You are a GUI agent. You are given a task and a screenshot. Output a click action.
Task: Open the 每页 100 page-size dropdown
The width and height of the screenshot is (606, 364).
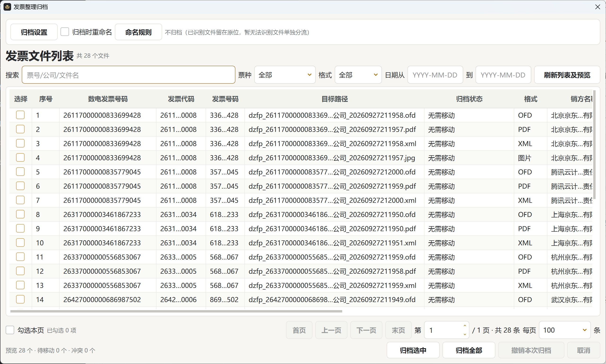coord(565,330)
